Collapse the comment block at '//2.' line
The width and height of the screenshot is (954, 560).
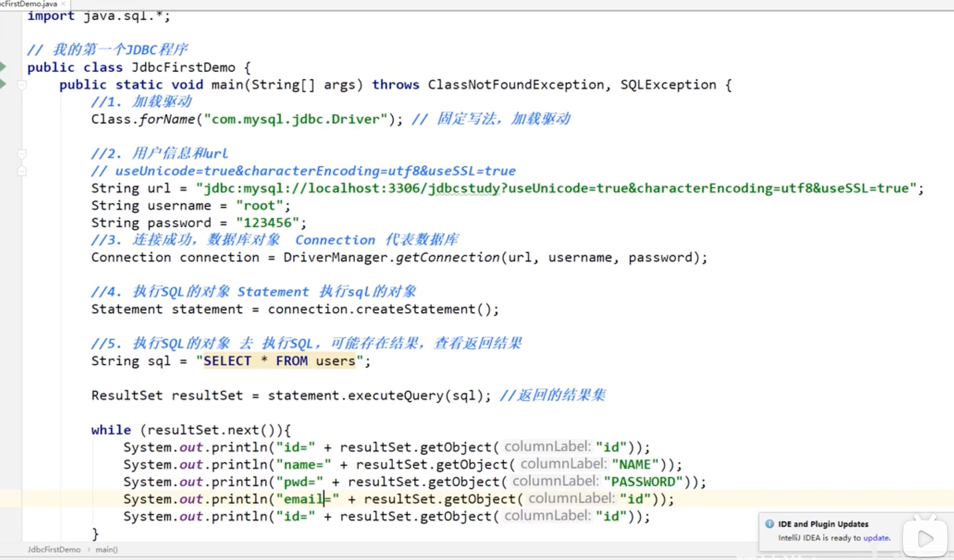[x=22, y=154]
